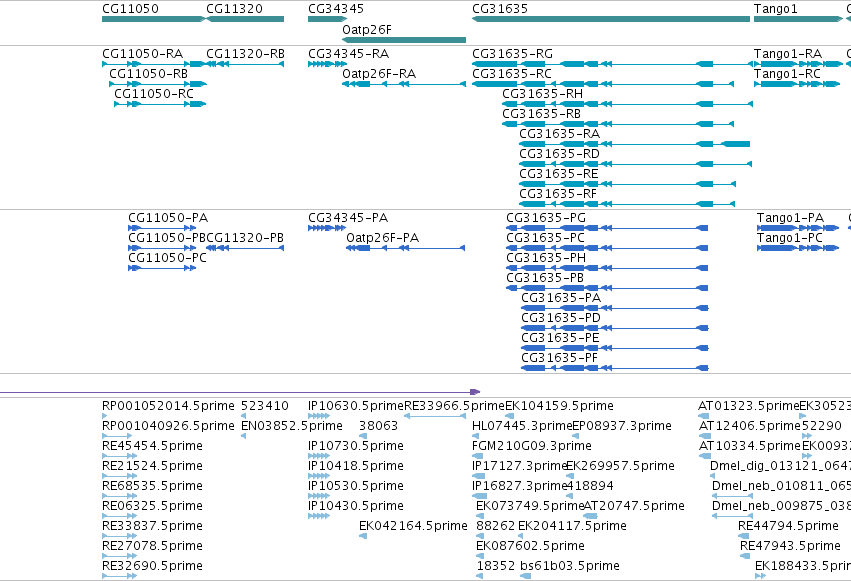Click the purple arrow feature line
The width and height of the screenshot is (851, 581).
[x=240, y=392]
